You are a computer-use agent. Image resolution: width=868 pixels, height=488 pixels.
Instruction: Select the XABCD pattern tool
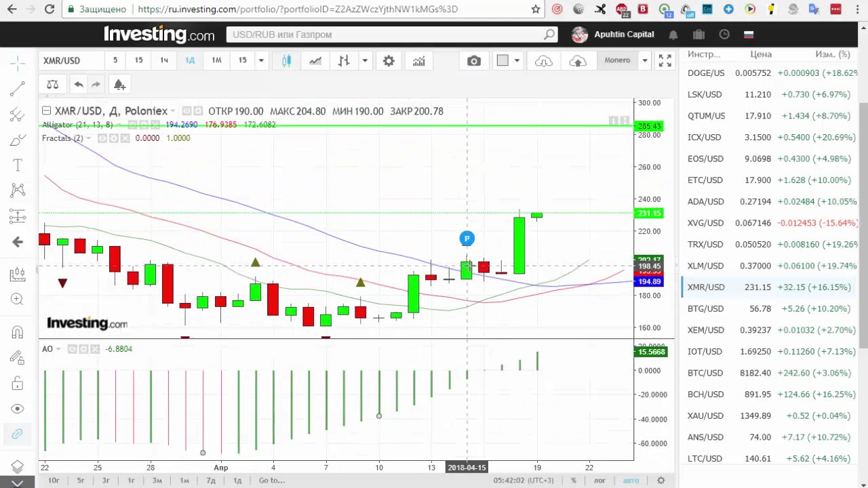[18, 191]
